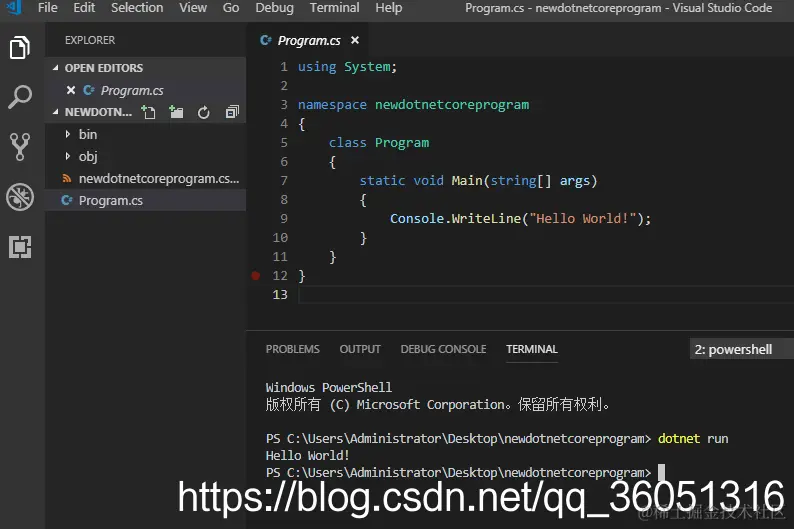The height and width of the screenshot is (529, 794).
Task: Click the C# icon on Program.cs tab
Action: 265,40
